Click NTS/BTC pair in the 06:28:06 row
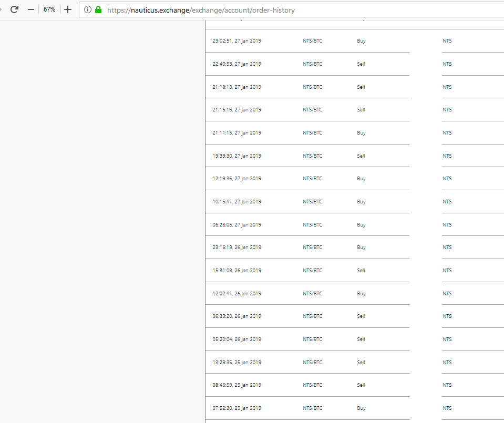The height and width of the screenshot is (423, 504). pos(312,225)
